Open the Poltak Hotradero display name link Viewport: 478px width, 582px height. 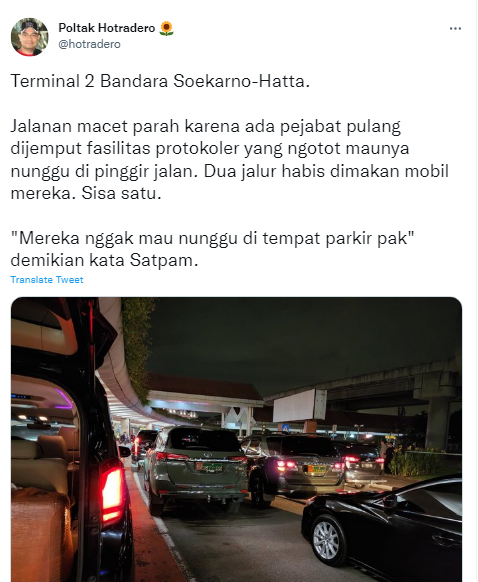tap(107, 28)
